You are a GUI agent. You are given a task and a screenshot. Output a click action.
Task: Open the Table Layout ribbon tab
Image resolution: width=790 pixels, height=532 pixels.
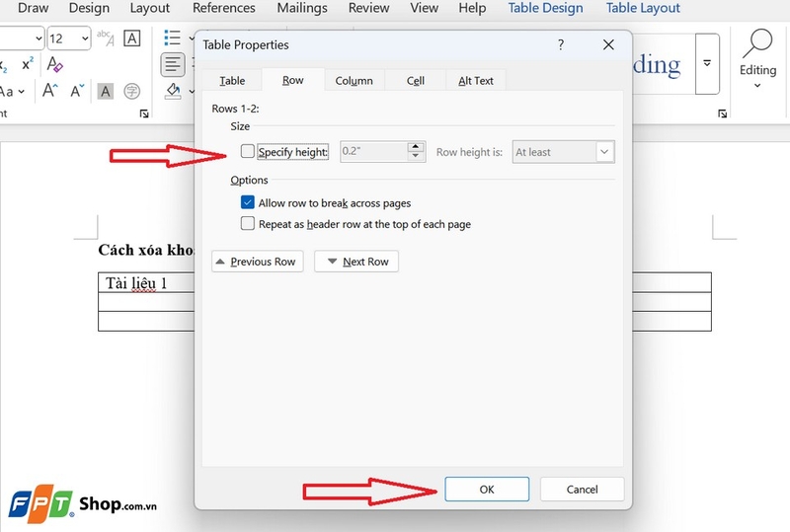[x=643, y=8]
